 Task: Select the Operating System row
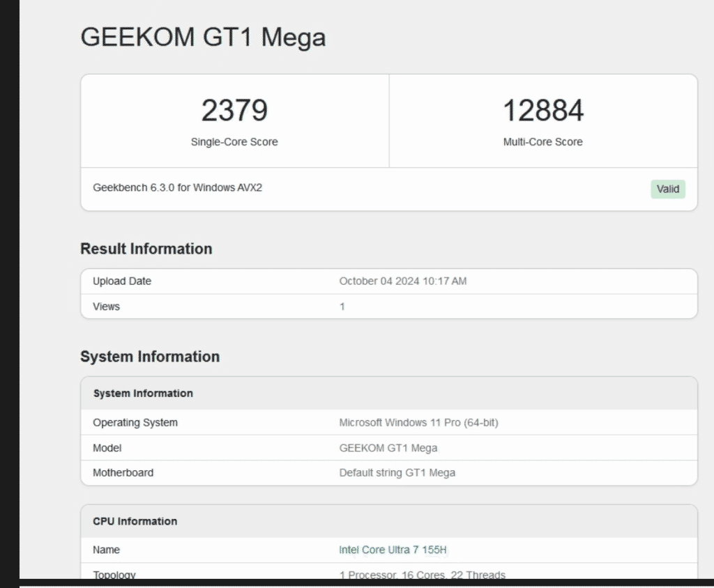(x=279, y=423)
